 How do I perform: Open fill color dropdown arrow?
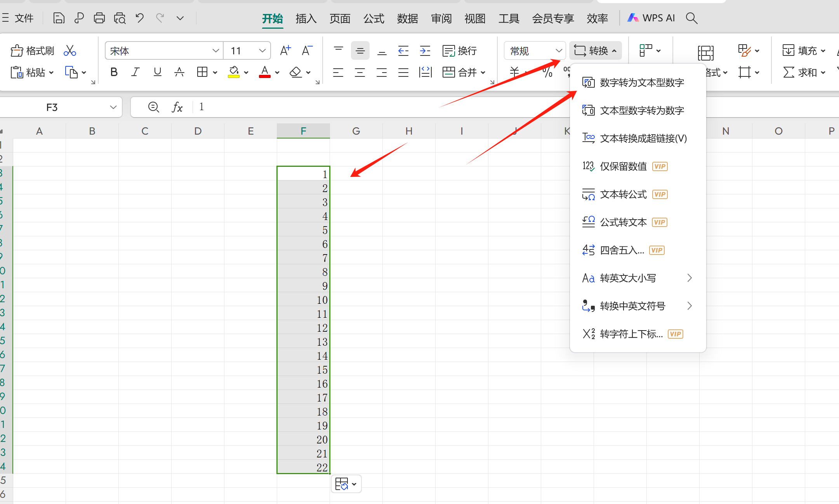[x=246, y=73]
